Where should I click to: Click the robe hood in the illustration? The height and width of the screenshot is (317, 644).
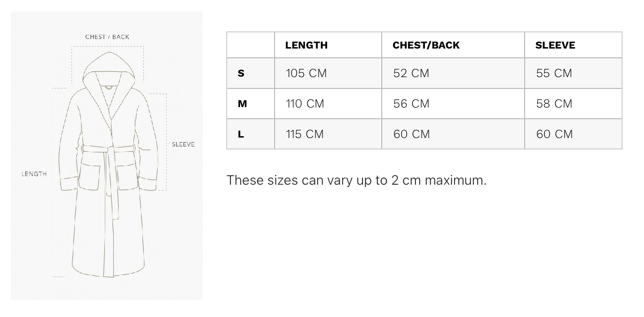(x=109, y=71)
